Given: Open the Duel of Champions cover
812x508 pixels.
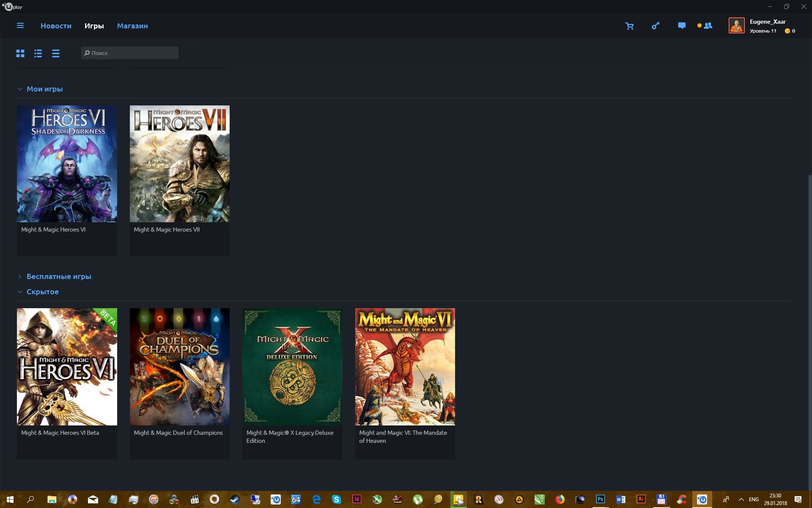Looking at the screenshot, I should coord(180,367).
